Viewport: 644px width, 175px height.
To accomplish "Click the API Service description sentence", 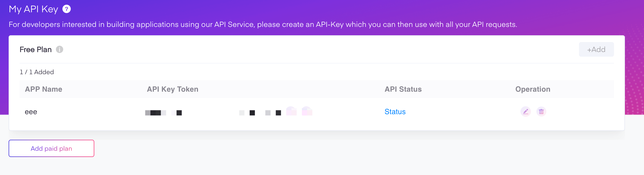I will [263, 25].
